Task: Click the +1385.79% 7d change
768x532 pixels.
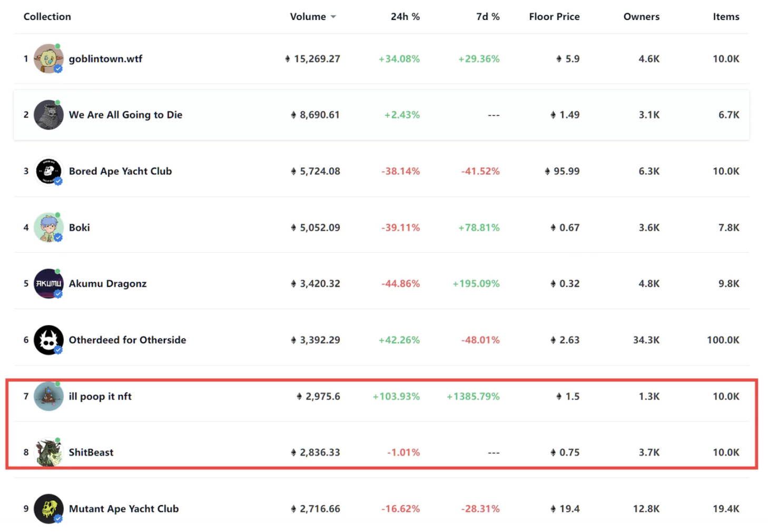Action: click(x=473, y=396)
